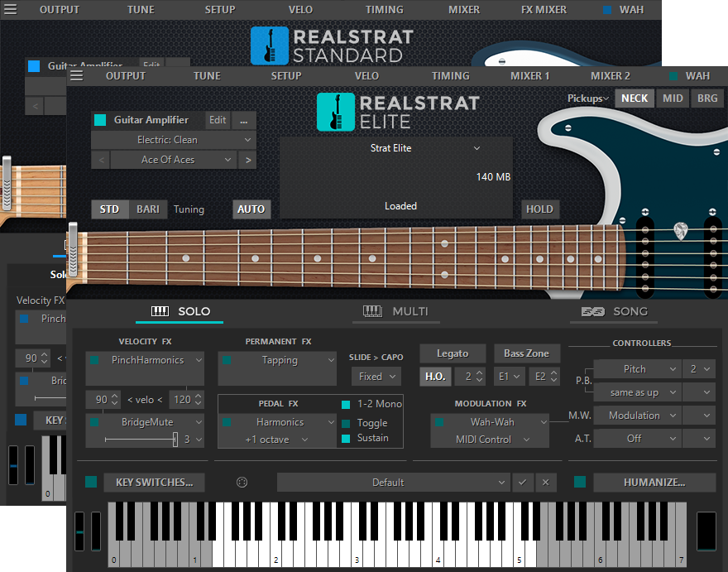The image size is (728, 572).
Task: Enable the Legato mode button
Action: click(x=453, y=353)
